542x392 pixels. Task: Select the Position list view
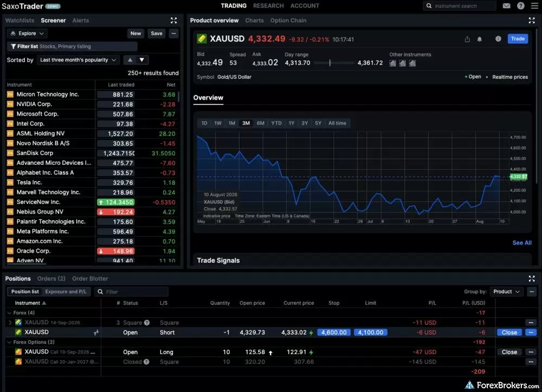click(25, 291)
